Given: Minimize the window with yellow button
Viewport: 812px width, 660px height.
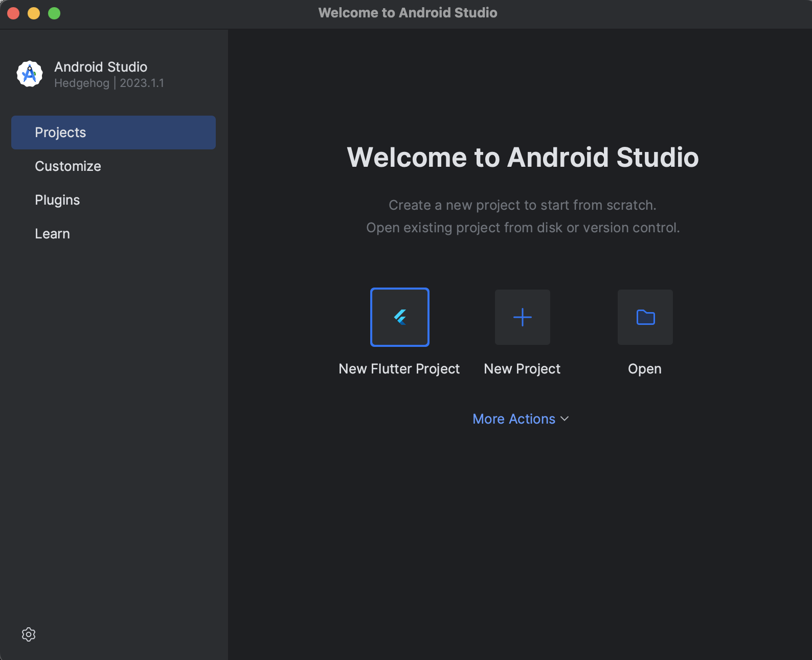Looking at the screenshot, I should (x=34, y=13).
